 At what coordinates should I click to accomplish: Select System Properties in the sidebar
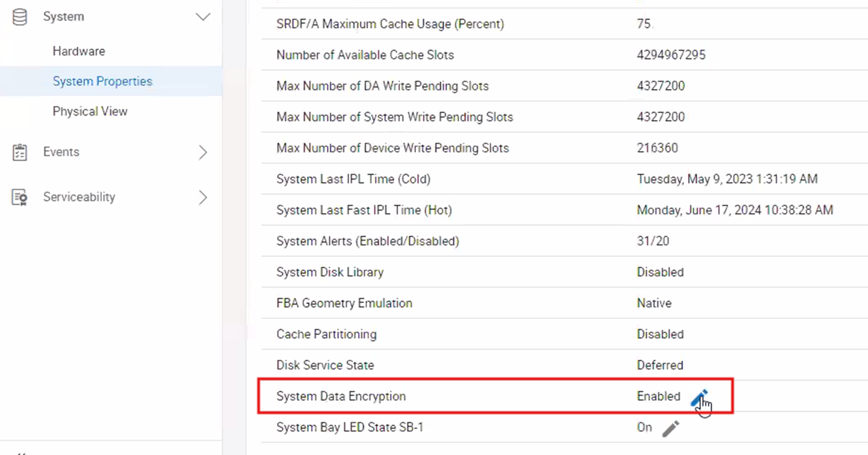(102, 81)
